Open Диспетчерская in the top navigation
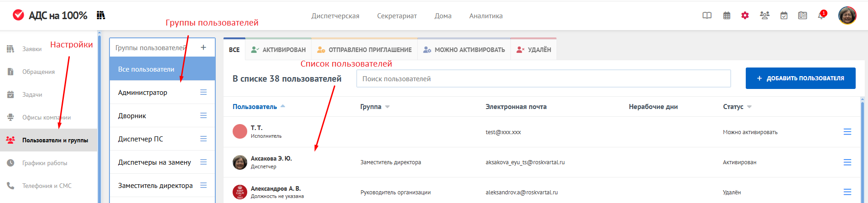Image resolution: width=868 pixels, height=203 pixels. tap(335, 16)
